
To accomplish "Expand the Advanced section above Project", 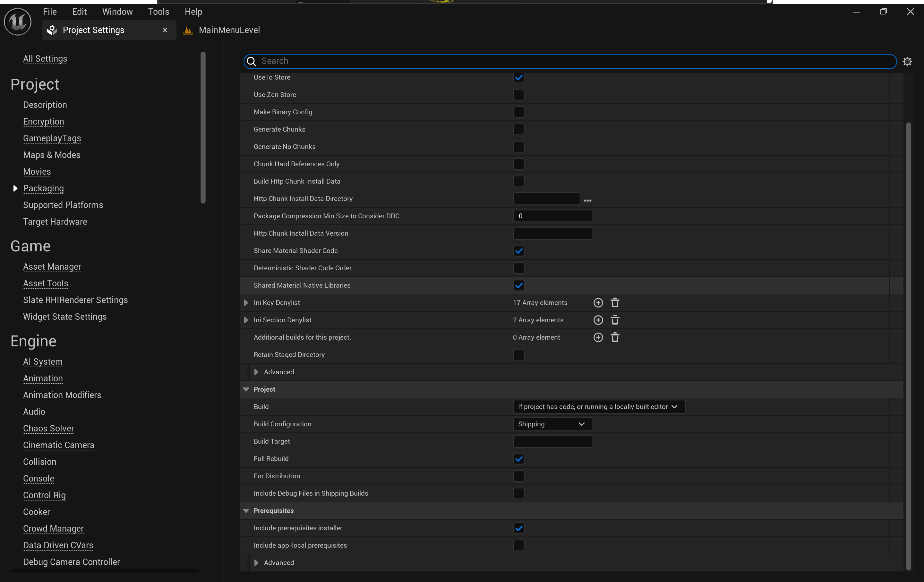I will [256, 372].
